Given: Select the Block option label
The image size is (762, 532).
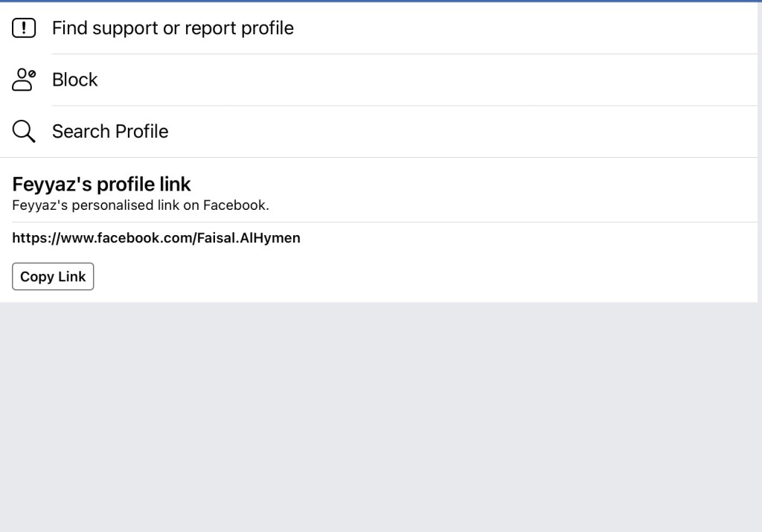Looking at the screenshot, I should 74,80.
